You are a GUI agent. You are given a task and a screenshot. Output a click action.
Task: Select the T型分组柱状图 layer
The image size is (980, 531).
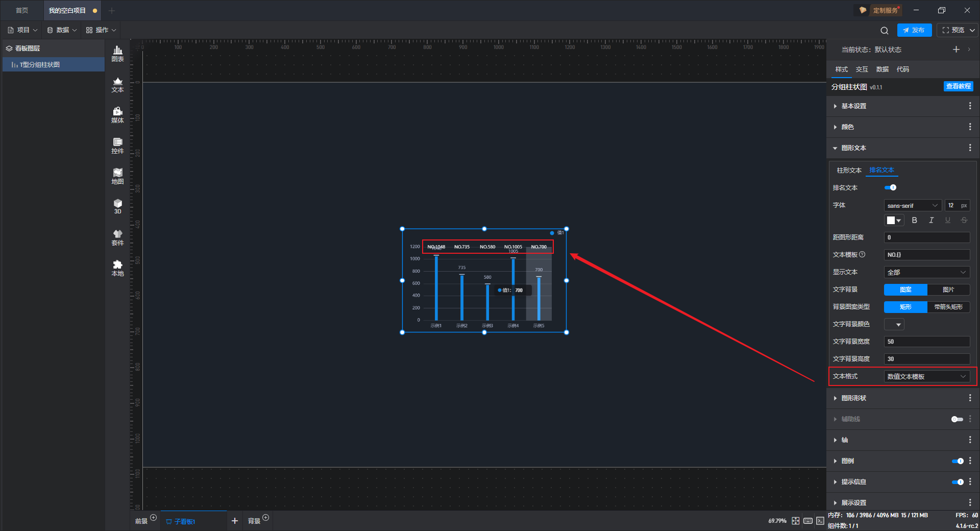(x=54, y=64)
